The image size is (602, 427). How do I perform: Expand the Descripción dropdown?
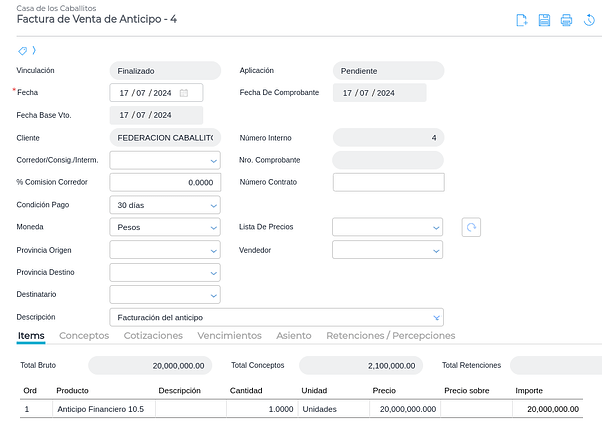436,317
